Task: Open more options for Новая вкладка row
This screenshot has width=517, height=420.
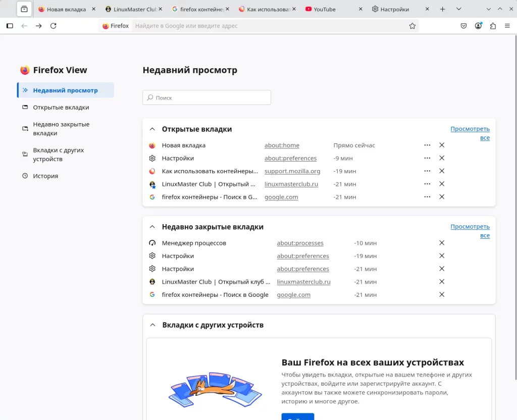Action: [427, 145]
